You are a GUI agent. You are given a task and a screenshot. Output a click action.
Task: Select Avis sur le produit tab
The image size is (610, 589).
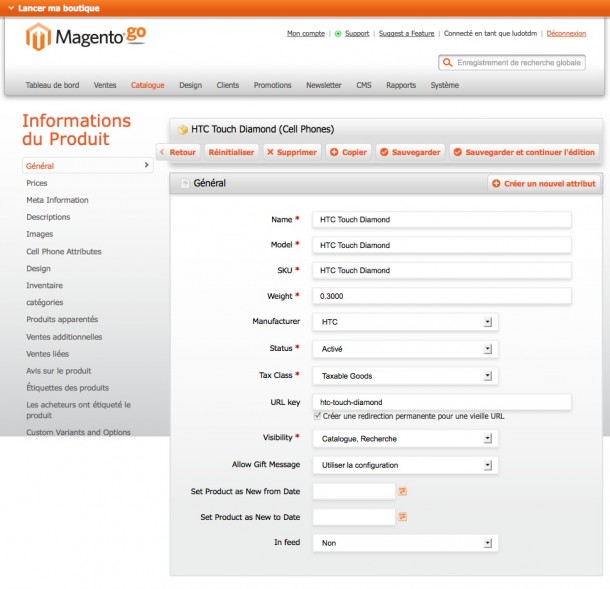(59, 371)
